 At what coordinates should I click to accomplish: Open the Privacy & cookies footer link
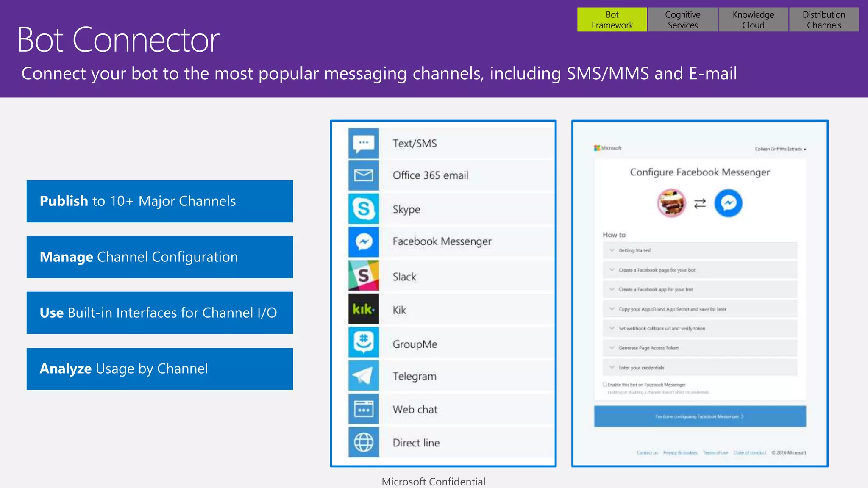(x=680, y=453)
